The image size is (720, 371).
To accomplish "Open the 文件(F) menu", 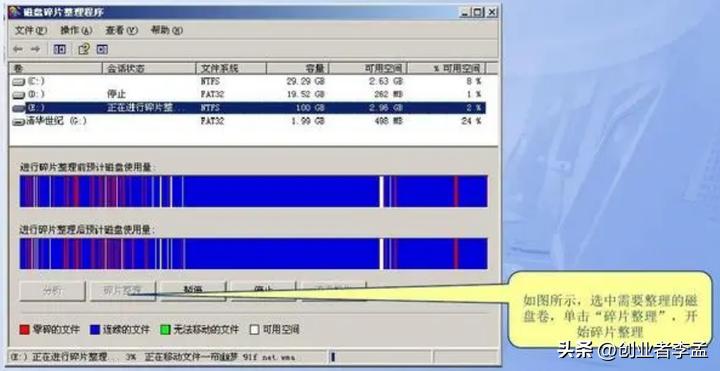I will pyautogui.click(x=31, y=30).
